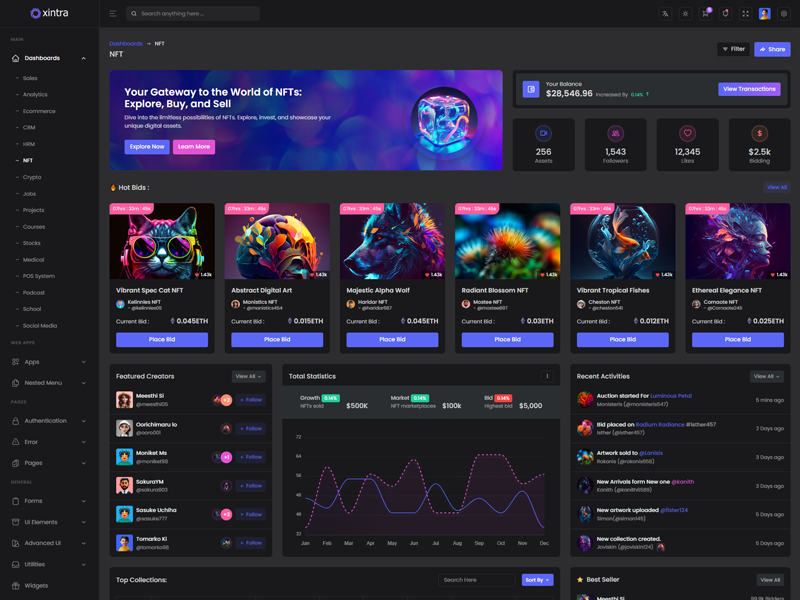Open the settings gear in header

pyautogui.click(x=784, y=14)
